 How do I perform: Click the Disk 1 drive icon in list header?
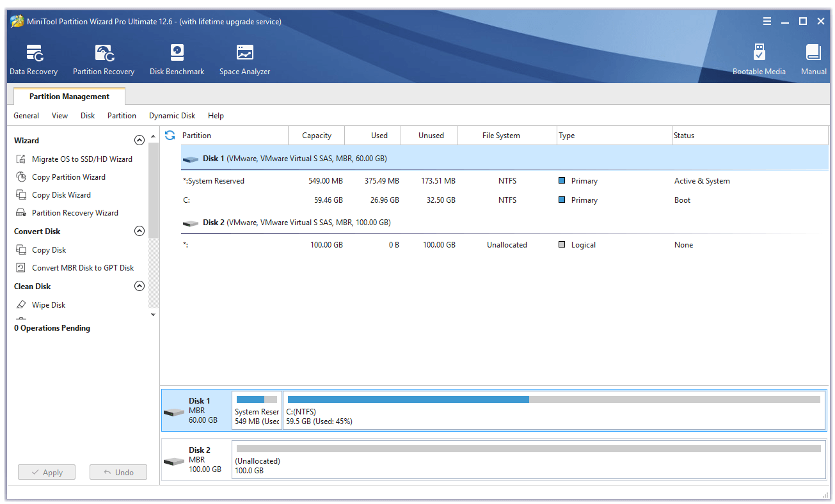point(190,159)
